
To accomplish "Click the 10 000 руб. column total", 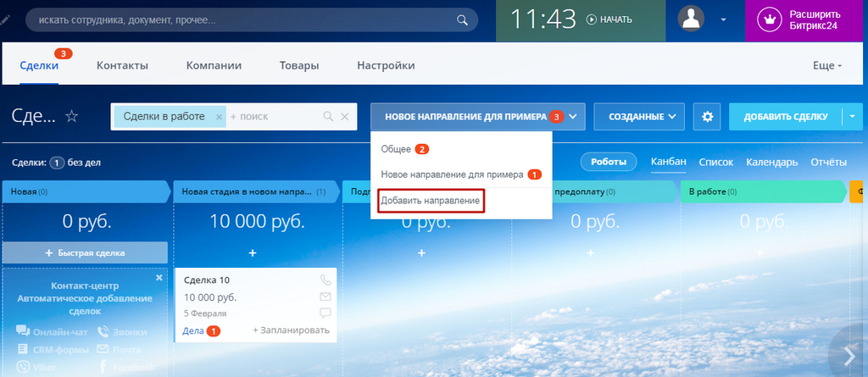I will click(x=257, y=222).
